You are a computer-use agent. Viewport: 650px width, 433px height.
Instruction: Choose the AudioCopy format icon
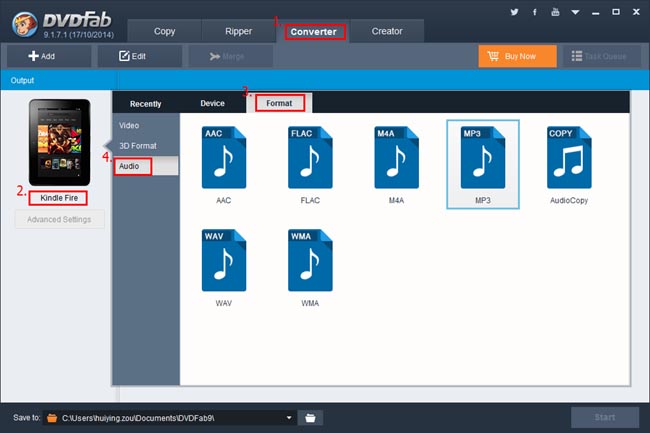pyautogui.click(x=569, y=157)
